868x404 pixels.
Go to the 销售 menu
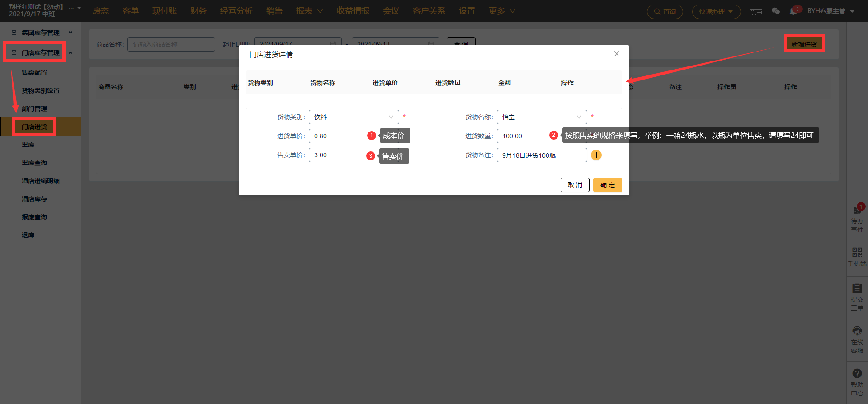(x=274, y=11)
